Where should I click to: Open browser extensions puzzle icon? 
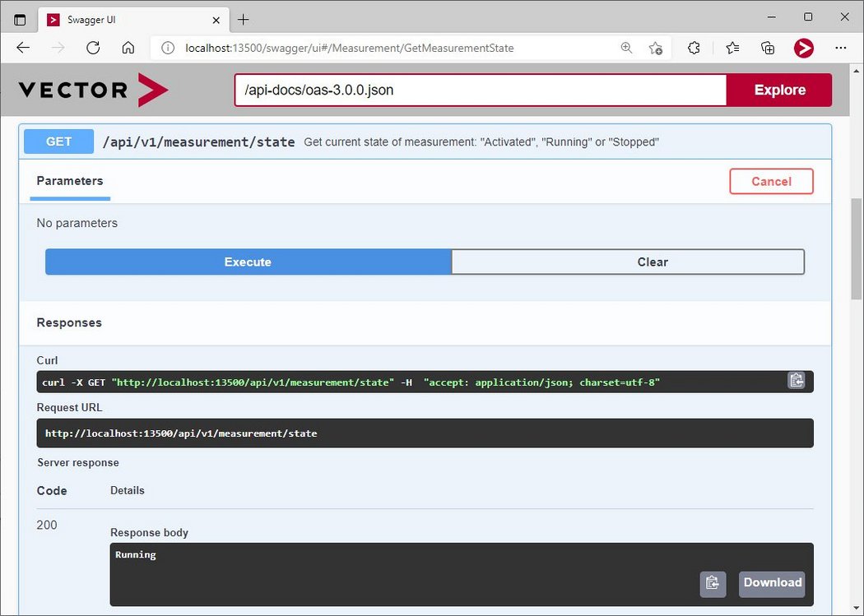[x=694, y=48]
